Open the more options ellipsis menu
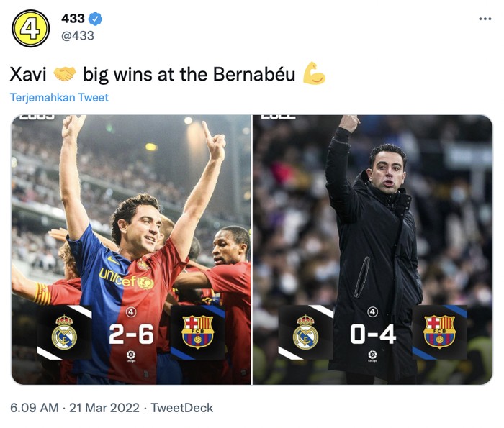 pos(485,19)
